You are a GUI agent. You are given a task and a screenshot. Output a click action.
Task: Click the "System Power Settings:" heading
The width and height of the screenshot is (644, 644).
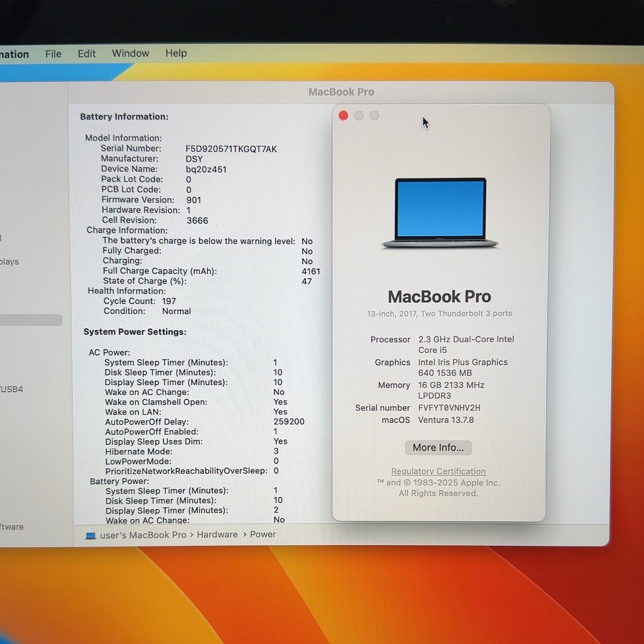click(135, 332)
